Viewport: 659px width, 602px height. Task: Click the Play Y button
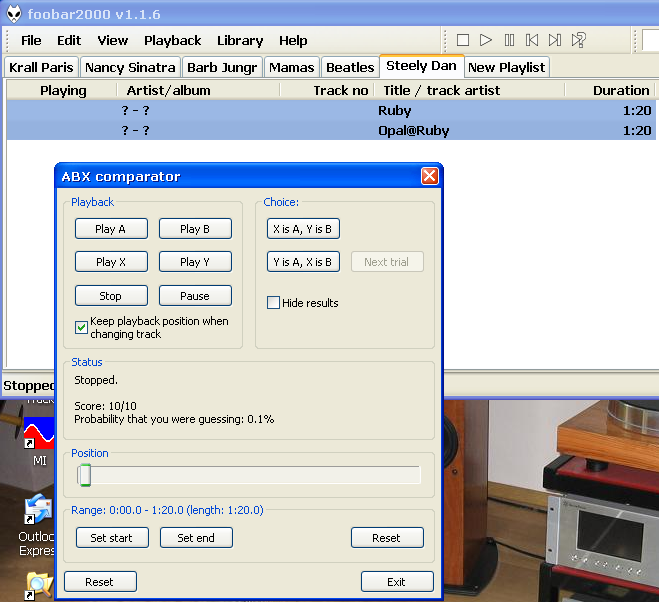click(x=195, y=262)
